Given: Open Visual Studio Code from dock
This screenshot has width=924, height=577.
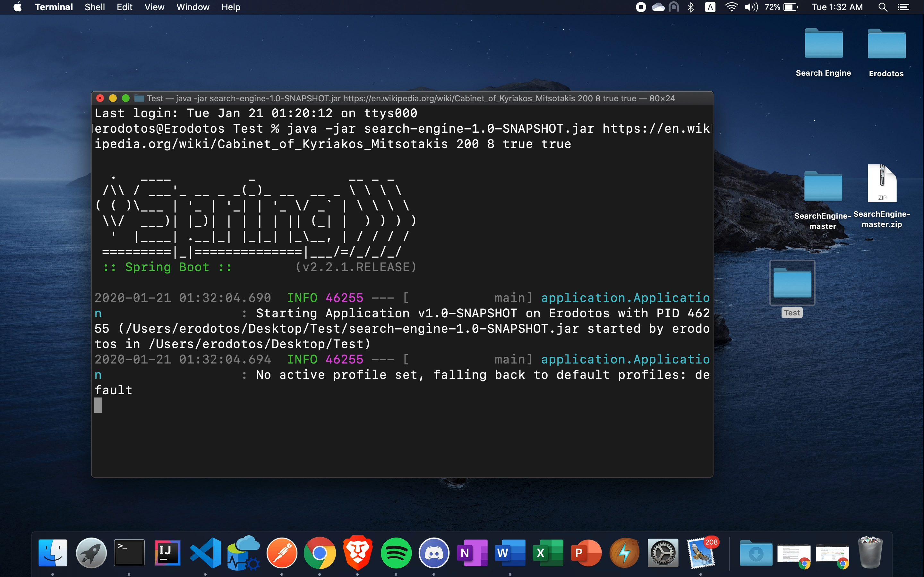Looking at the screenshot, I should tap(204, 553).
